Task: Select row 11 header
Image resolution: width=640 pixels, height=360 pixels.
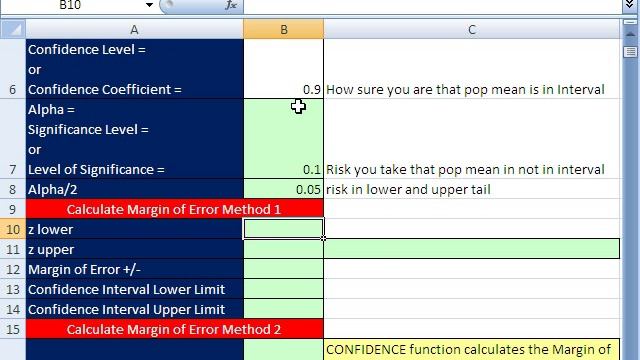Action: click(13, 249)
